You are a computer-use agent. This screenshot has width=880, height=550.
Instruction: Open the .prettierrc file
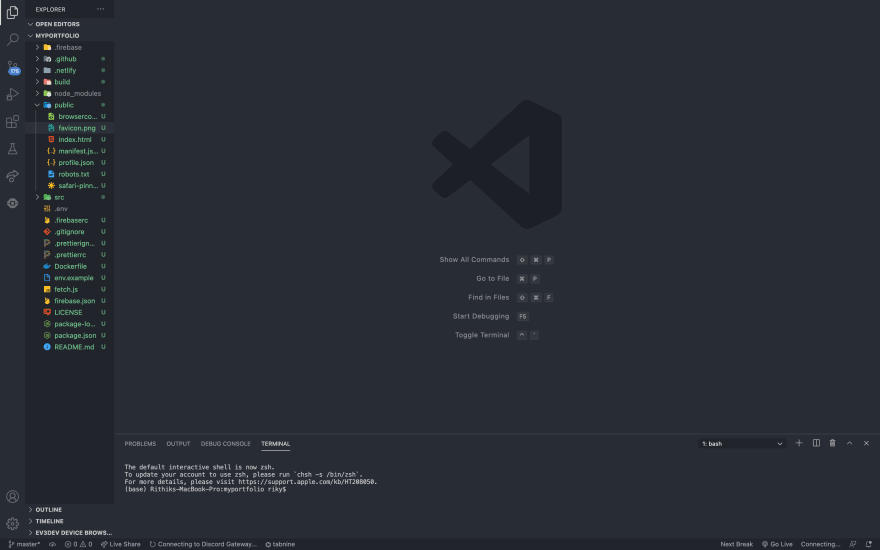[x=70, y=255]
